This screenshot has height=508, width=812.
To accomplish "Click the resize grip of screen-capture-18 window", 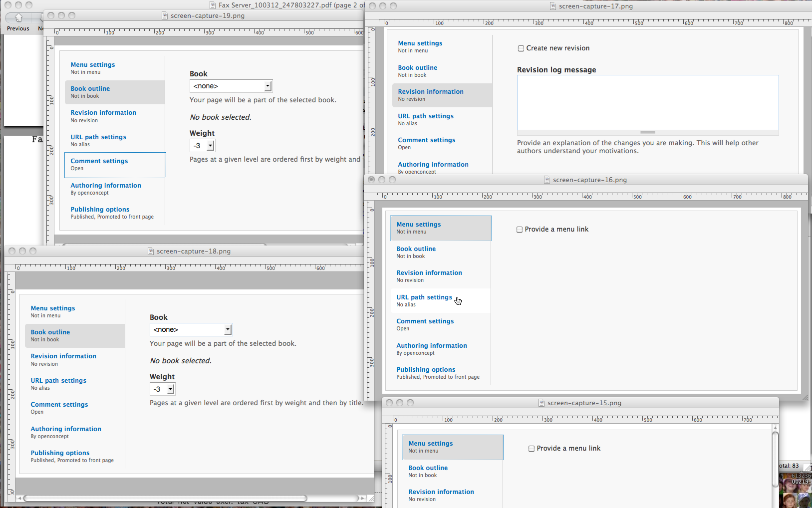I will (371, 498).
